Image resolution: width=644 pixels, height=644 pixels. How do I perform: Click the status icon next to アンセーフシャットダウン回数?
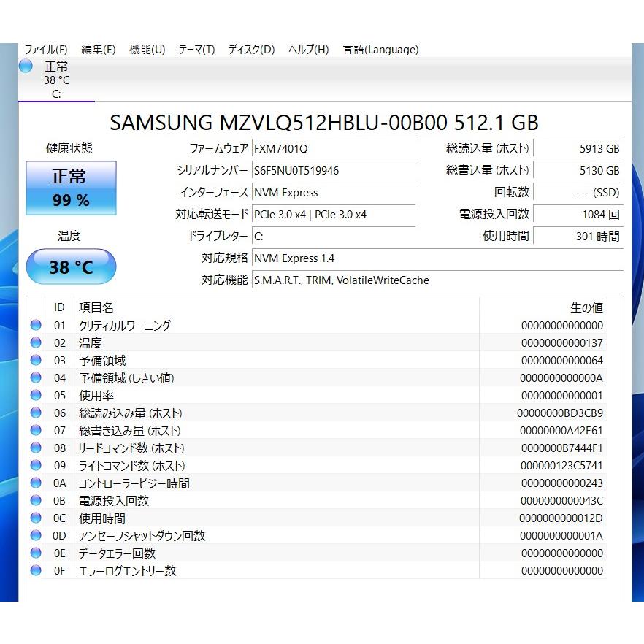36,535
